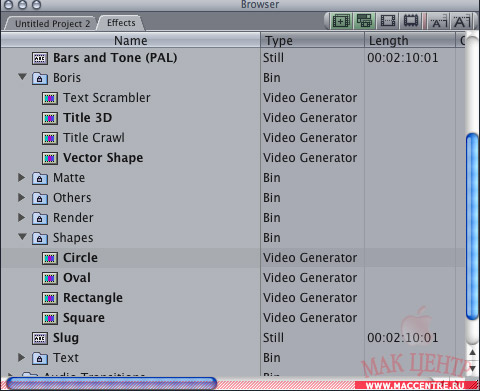Viewport: 480px width, 391px height.
Task: Click the Others bin name
Action: click(x=72, y=198)
